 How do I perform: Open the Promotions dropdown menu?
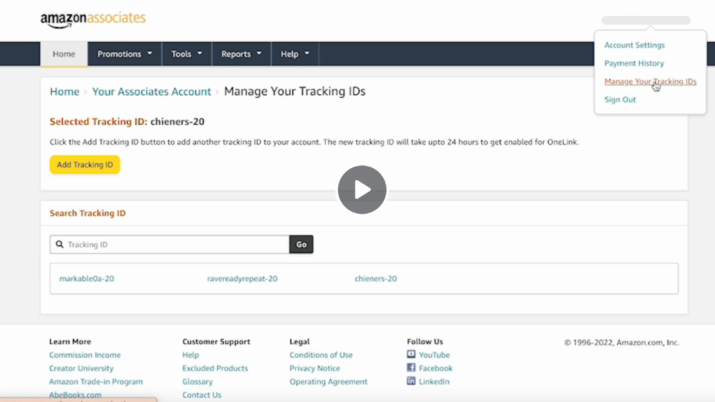(x=124, y=54)
